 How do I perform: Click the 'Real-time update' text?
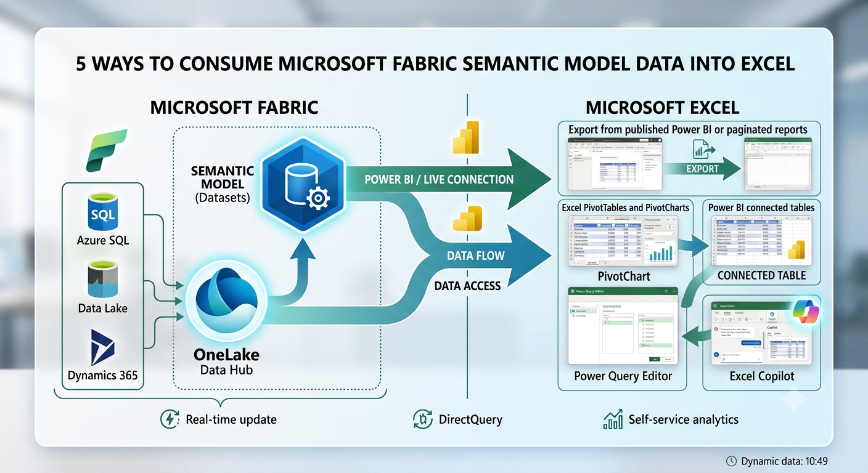coord(231,420)
